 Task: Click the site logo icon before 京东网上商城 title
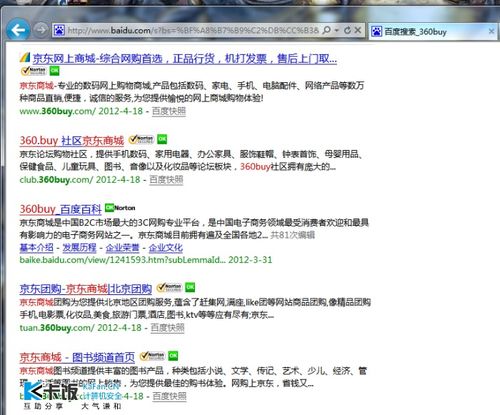25,58
